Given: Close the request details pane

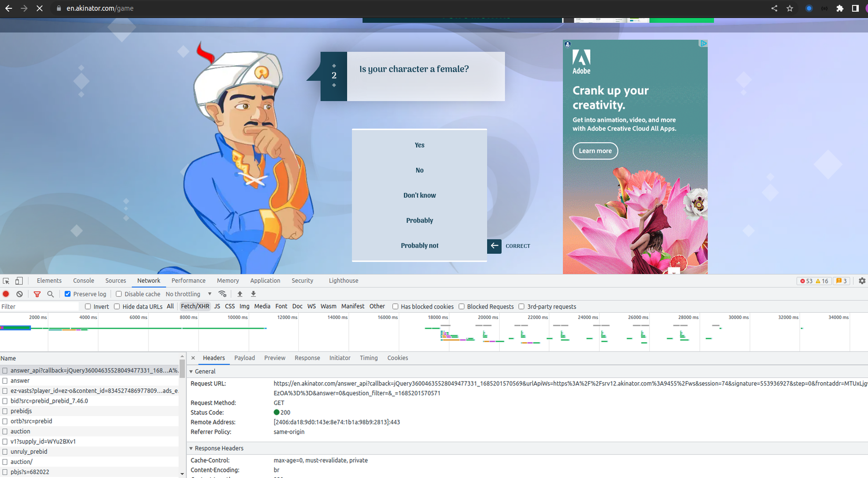Looking at the screenshot, I should coord(193,358).
